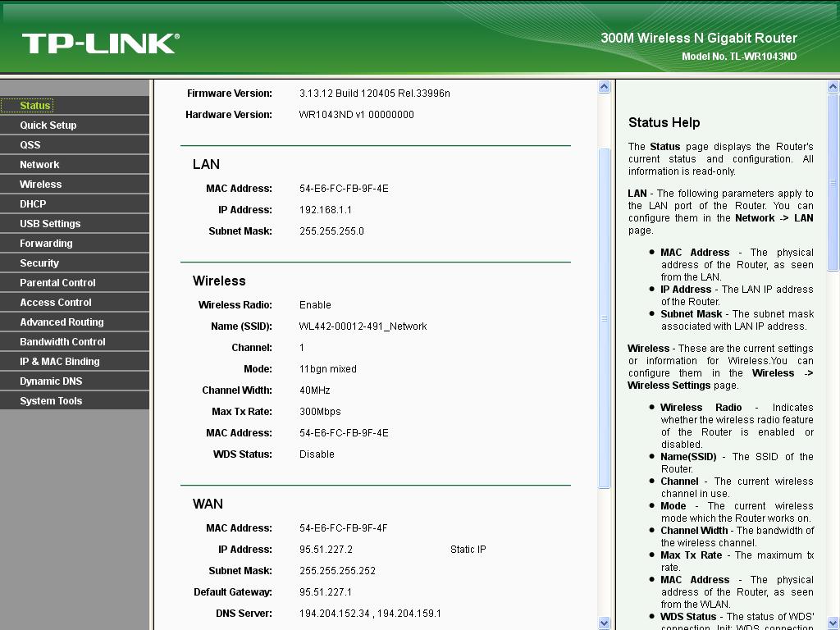Click the Channel value 1

(x=302, y=348)
